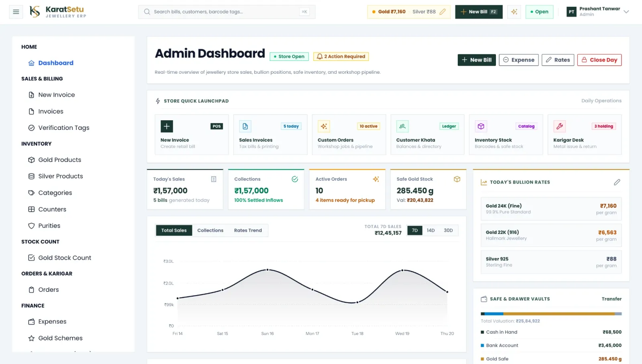Edit header gold silver rates pencil
Viewport: 642px width, 364px height.
coord(443,12)
